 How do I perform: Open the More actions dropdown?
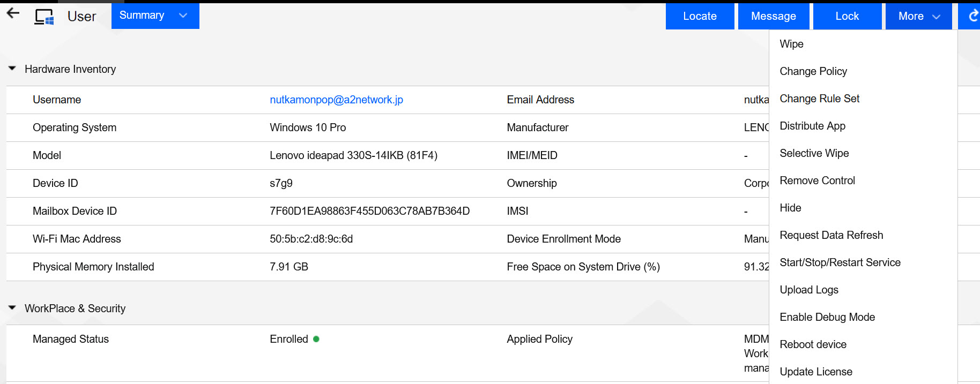point(918,16)
